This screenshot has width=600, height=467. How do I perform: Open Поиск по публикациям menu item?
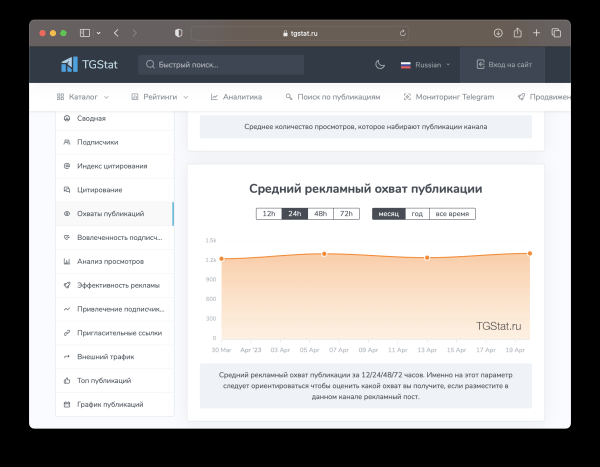[333, 97]
